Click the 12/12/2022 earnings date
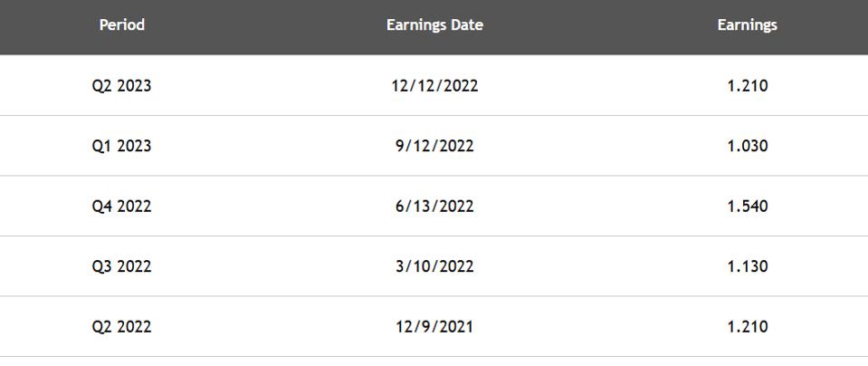The height and width of the screenshot is (366, 868). pos(434,86)
